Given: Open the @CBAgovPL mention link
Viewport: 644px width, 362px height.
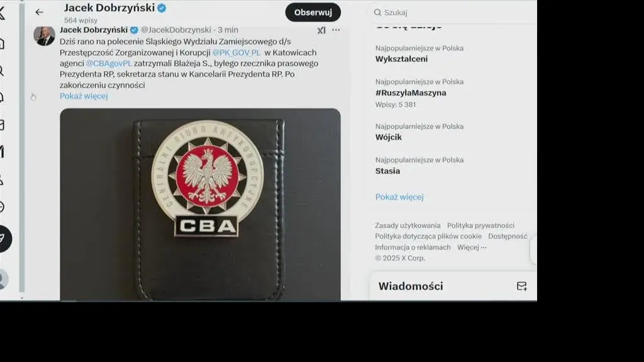Looking at the screenshot, I should (109, 64).
